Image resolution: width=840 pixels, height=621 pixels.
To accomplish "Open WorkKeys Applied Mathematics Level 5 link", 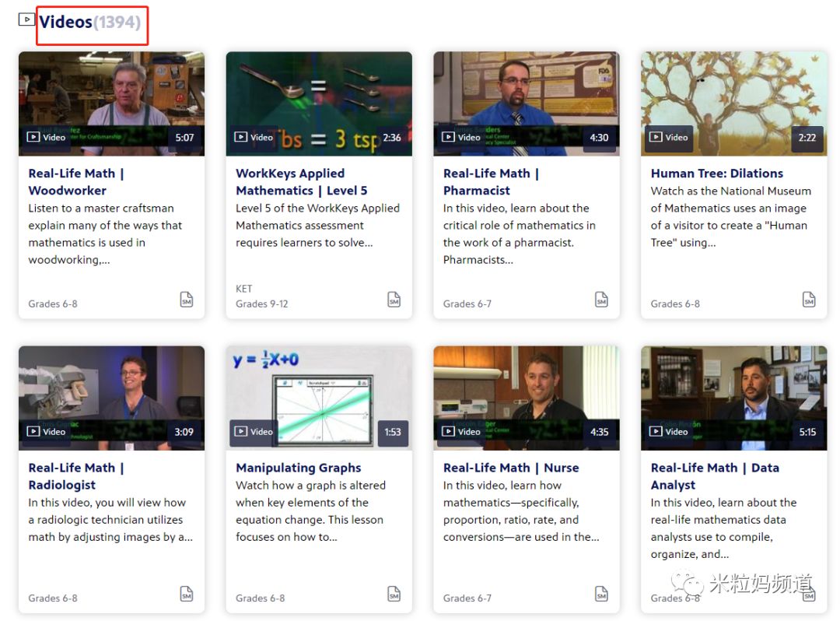I will pyautogui.click(x=302, y=182).
